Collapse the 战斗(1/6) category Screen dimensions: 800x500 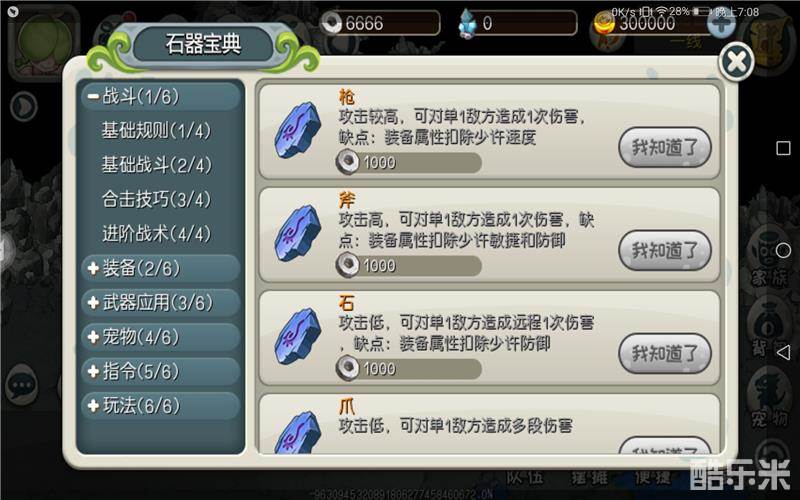click(x=160, y=96)
